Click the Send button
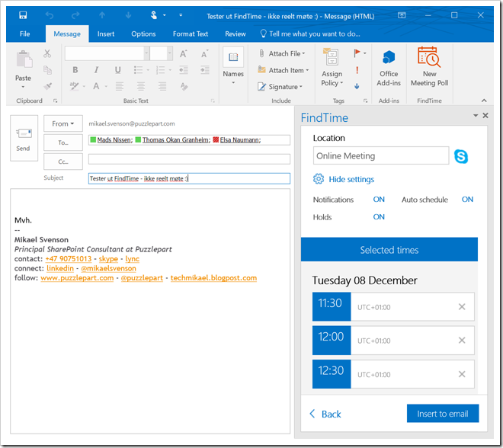The image size is (503, 448). [x=24, y=138]
